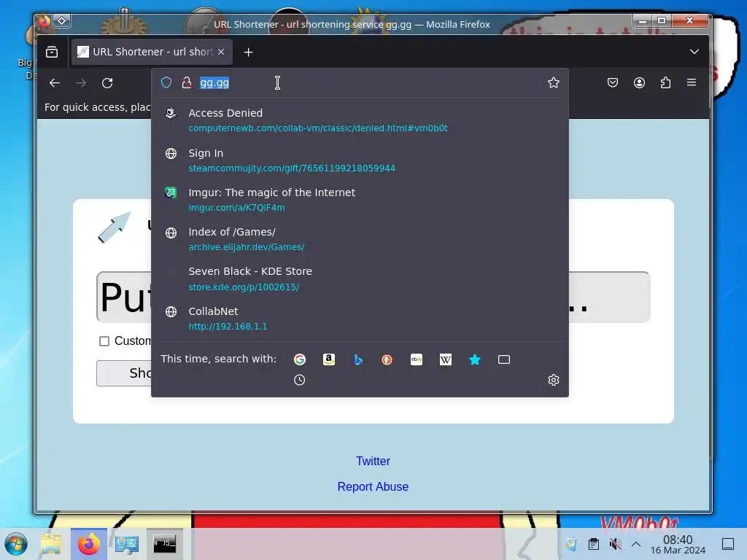Screen dimensions: 747x560
Task: Open the Firefox hamburger application menu
Action: click(692, 82)
